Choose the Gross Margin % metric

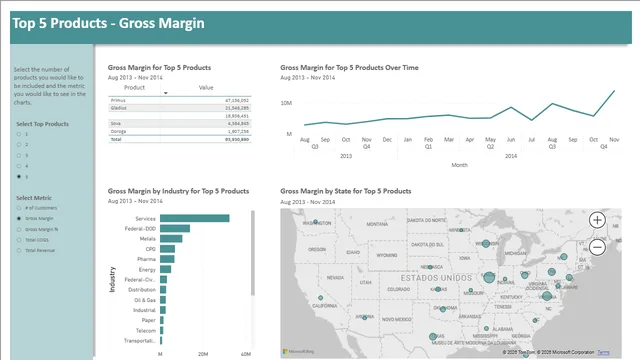(x=19, y=229)
